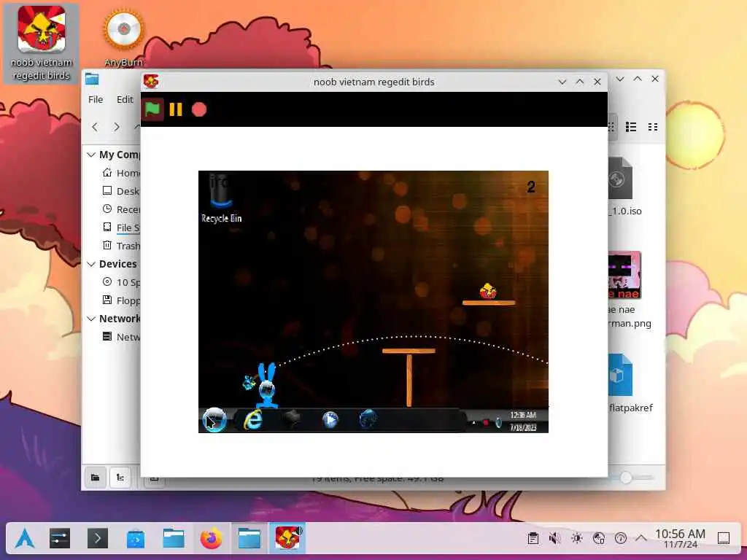Select the flatpakref file
This screenshot has width=747, height=560.
tap(630, 384)
